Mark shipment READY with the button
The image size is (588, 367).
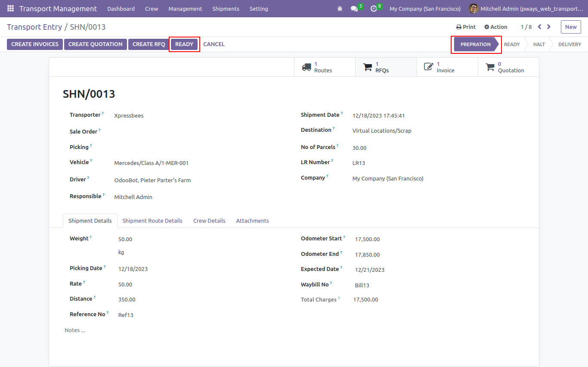tap(184, 44)
